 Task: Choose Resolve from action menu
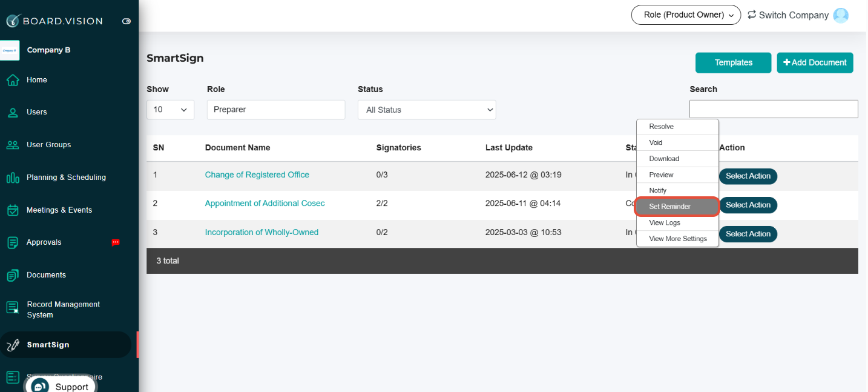[677, 127]
